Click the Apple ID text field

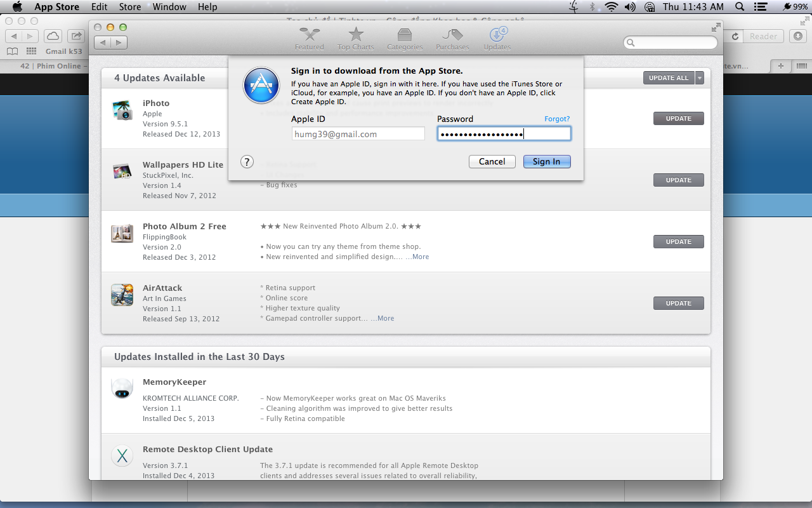pyautogui.click(x=358, y=134)
